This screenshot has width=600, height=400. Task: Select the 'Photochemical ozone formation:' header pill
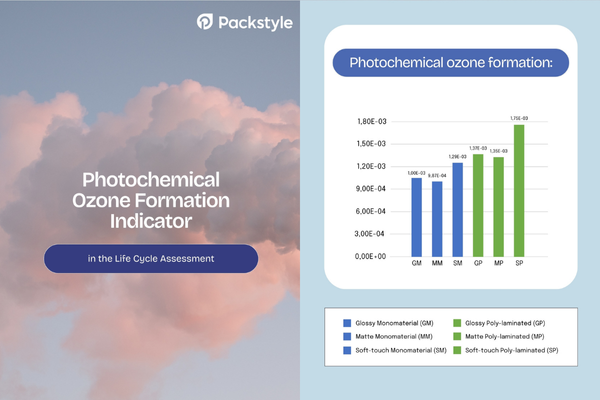pyautogui.click(x=450, y=63)
